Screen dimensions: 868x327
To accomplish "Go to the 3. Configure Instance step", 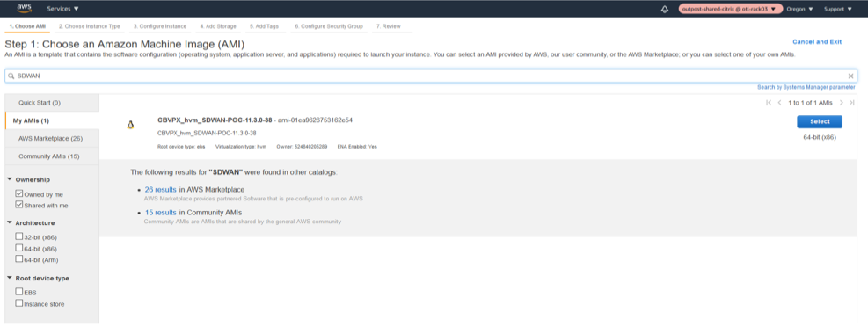I will click(160, 26).
